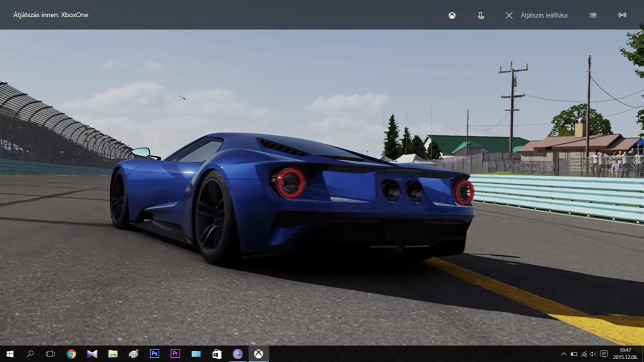Image resolution: width=644 pixels, height=362 pixels.
Task: Open the Windows Start menu
Action: pos(10,354)
